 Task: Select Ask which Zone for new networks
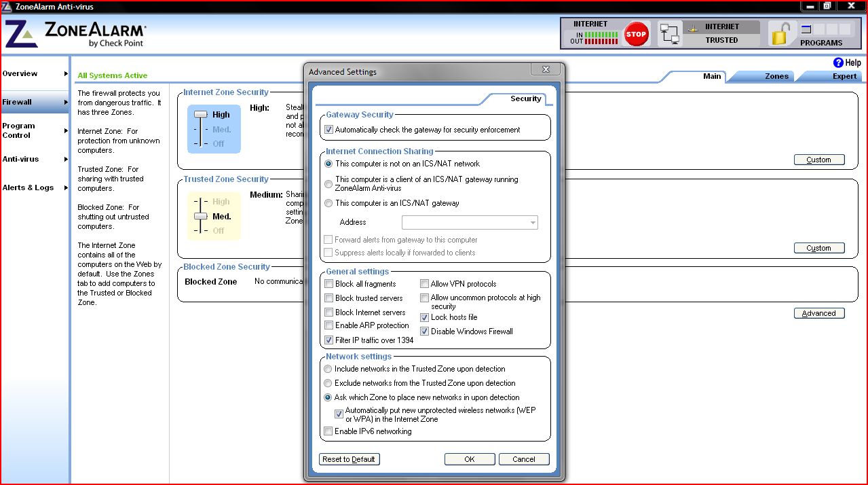pos(328,397)
